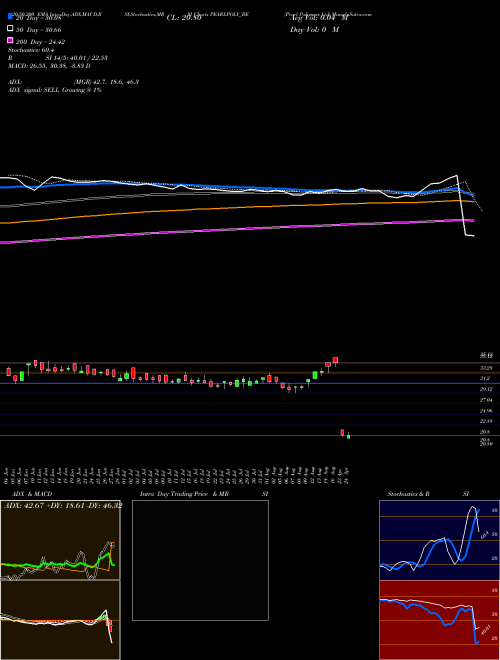500x660 pixels.
Task: Click the 29.12 price axis label
Action: tap(487, 389)
